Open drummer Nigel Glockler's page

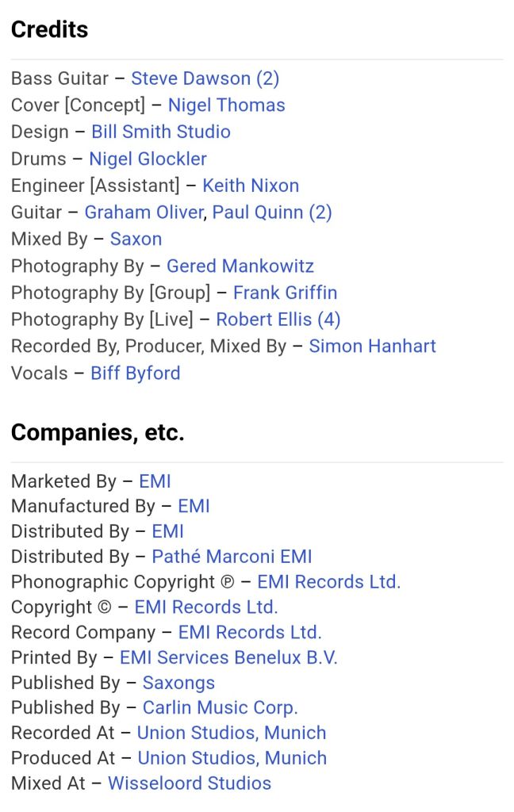click(148, 159)
